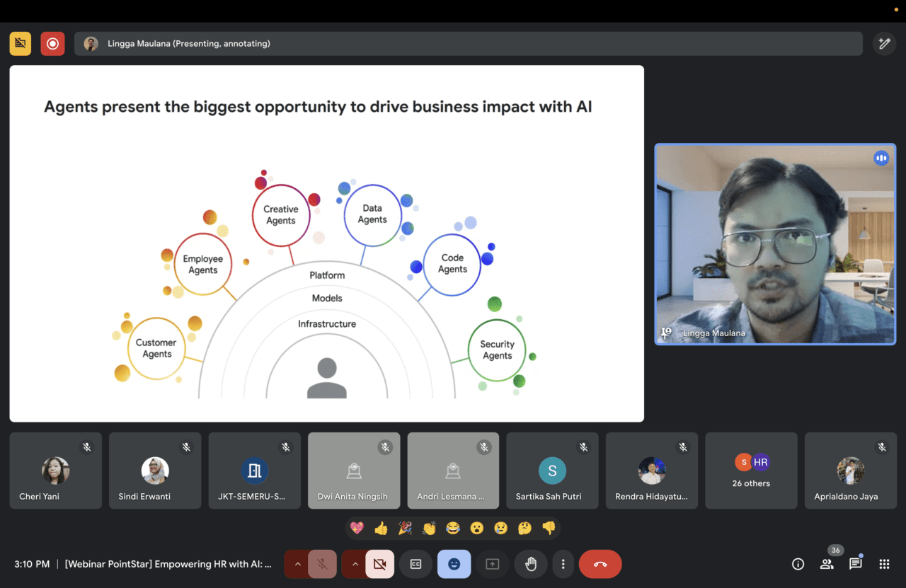Open the meeting details info panel
This screenshot has height=588, width=906.
(798, 564)
